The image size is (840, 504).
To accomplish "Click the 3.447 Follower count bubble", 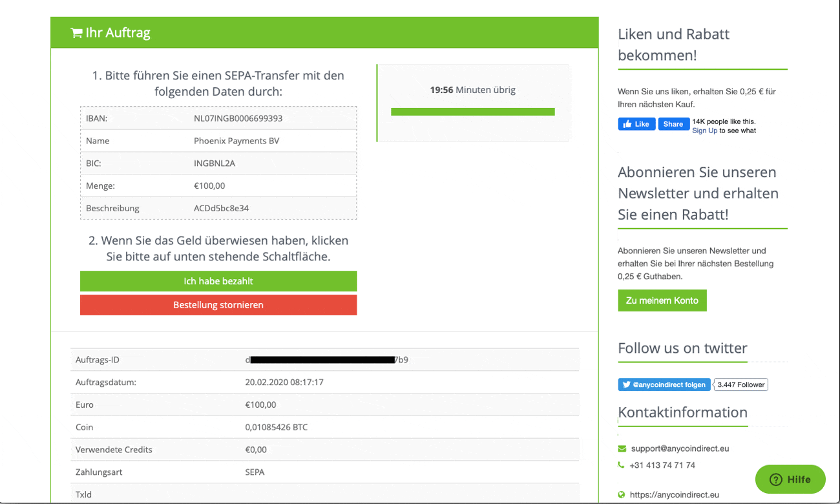I will coord(740,384).
